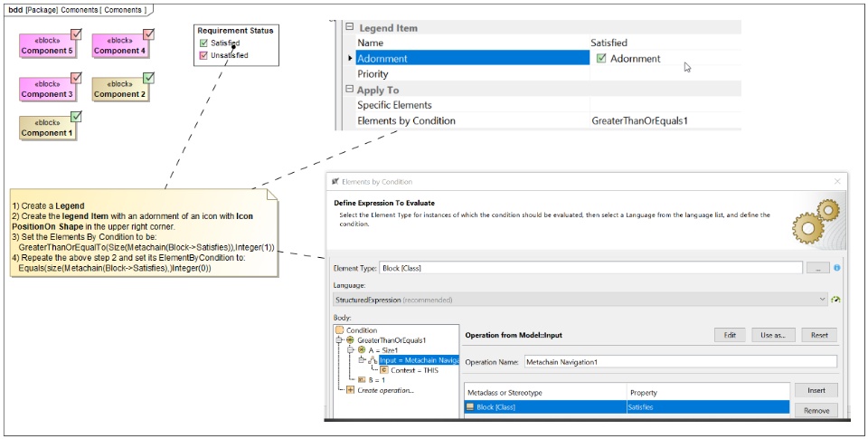Collapse the Legend Item property group
The height and width of the screenshot is (439, 868).
[349, 28]
